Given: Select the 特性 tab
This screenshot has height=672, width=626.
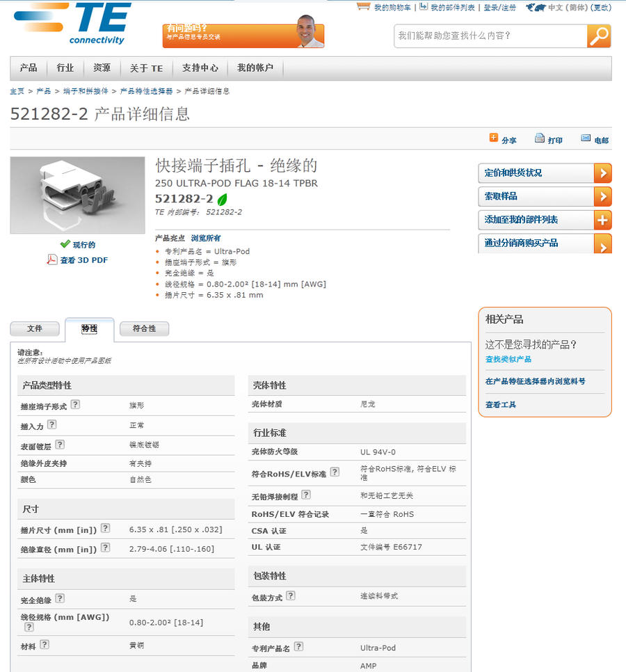Looking at the screenshot, I should click(x=90, y=329).
